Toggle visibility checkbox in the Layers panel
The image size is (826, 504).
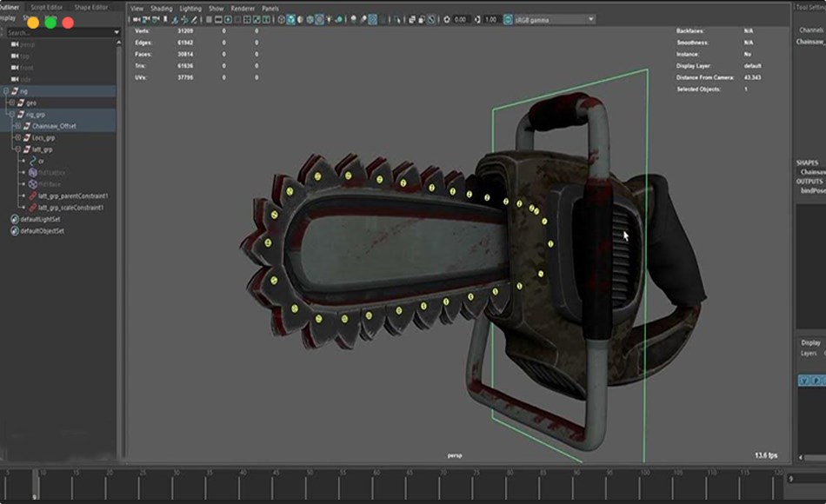804,380
